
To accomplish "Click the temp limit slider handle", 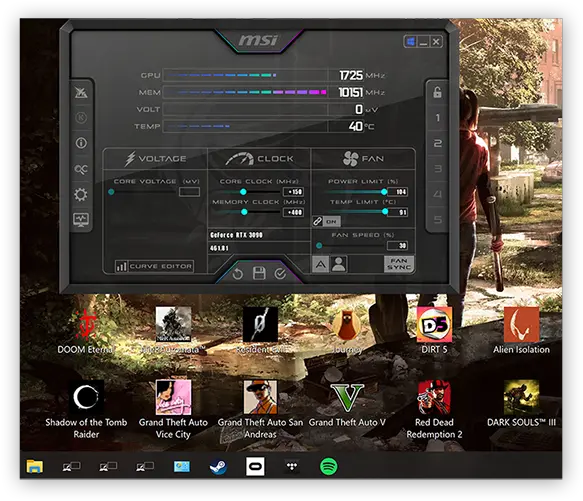I will [x=385, y=212].
